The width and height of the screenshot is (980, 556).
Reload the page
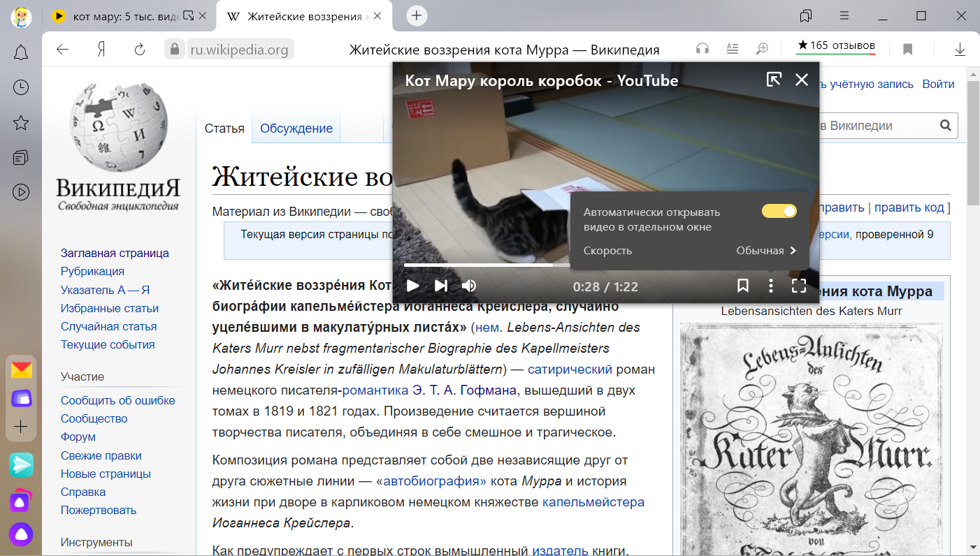pos(139,49)
